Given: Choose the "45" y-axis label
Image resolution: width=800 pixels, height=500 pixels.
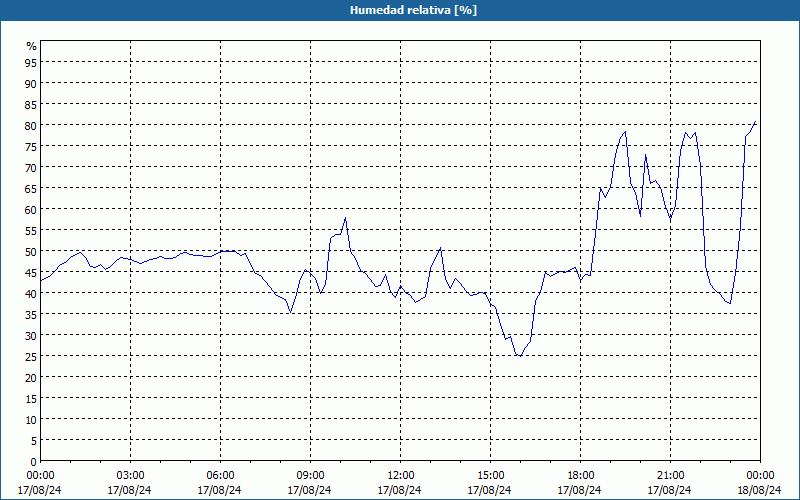Looking at the screenshot, I should click(31, 272).
